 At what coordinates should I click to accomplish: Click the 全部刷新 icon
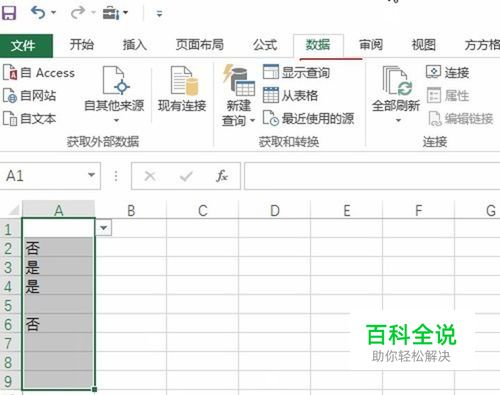(x=396, y=81)
